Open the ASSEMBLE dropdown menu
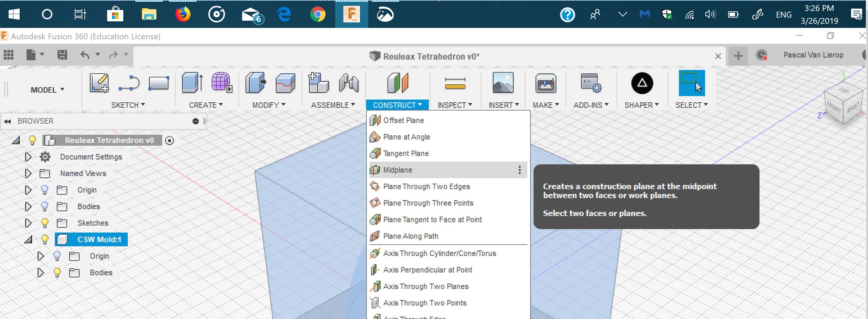Image resolution: width=868 pixels, height=319 pixels. click(x=333, y=105)
